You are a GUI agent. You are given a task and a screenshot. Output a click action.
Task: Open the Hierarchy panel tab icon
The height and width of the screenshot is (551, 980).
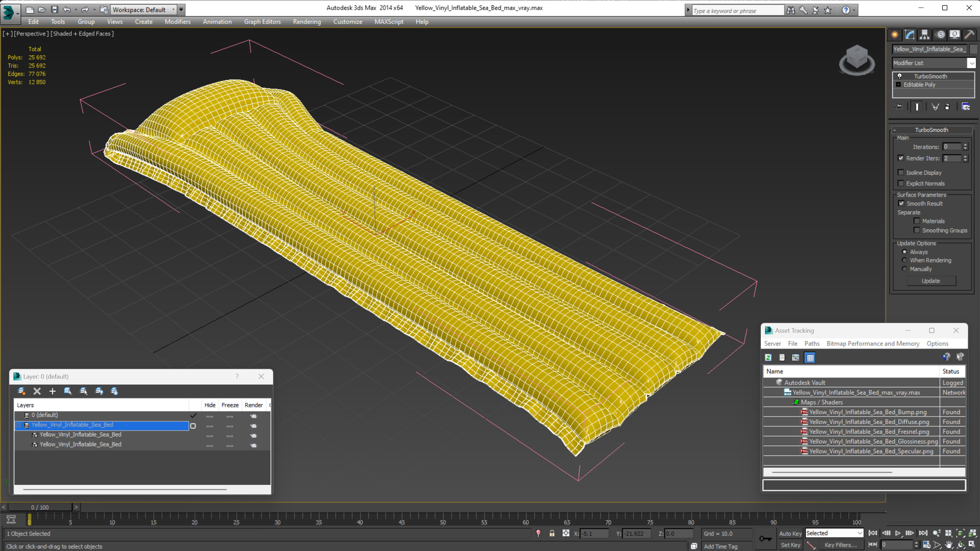(x=924, y=35)
